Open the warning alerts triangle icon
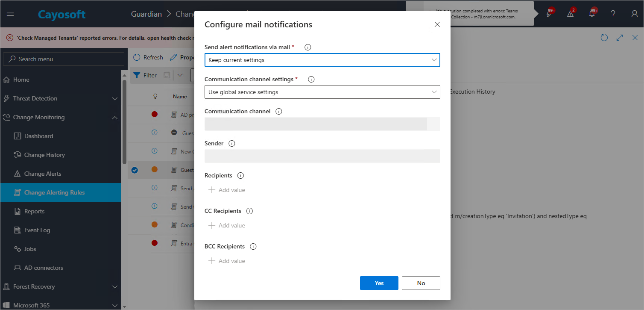This screenshot has width=644, height=310. [571, 14]
